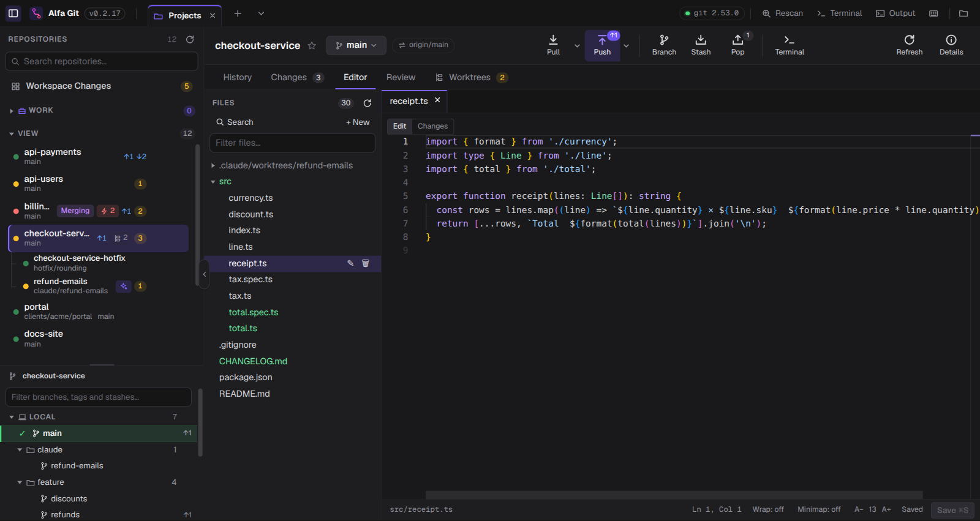Pop the latest stash

click(738, 45)
